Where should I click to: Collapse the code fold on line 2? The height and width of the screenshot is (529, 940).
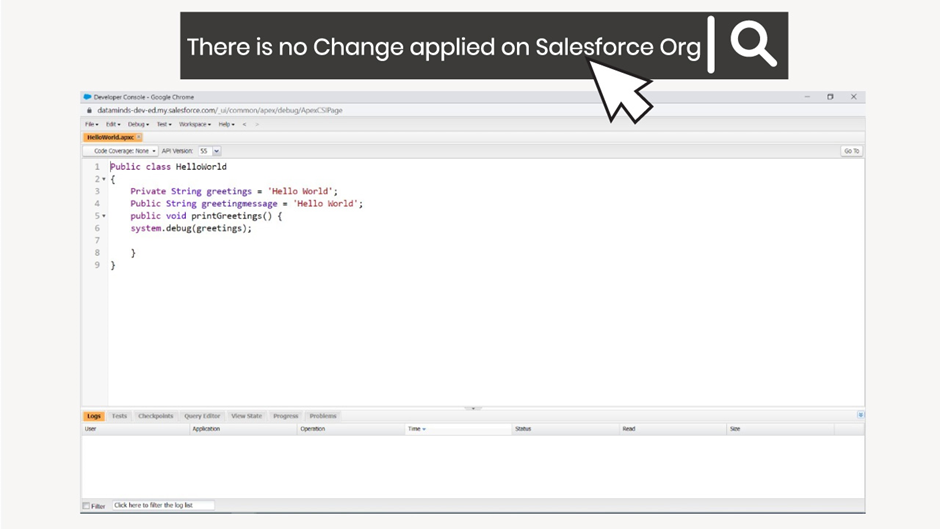[x=104, y=179]
